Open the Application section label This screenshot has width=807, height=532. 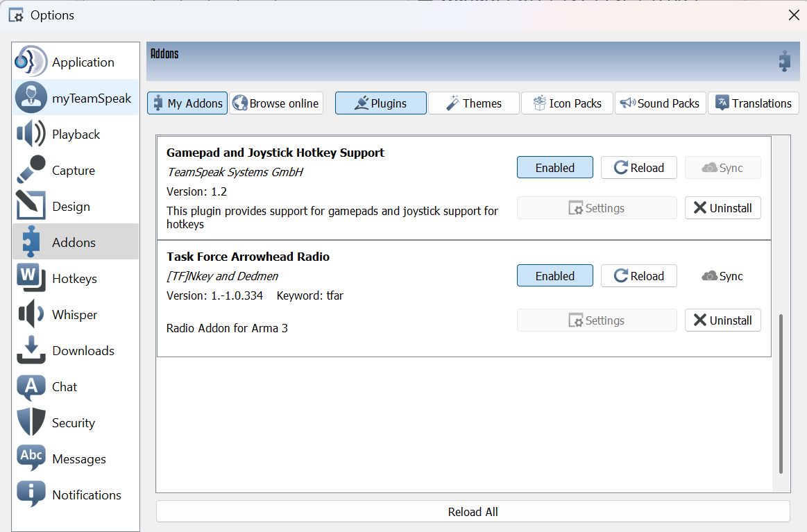83,62
